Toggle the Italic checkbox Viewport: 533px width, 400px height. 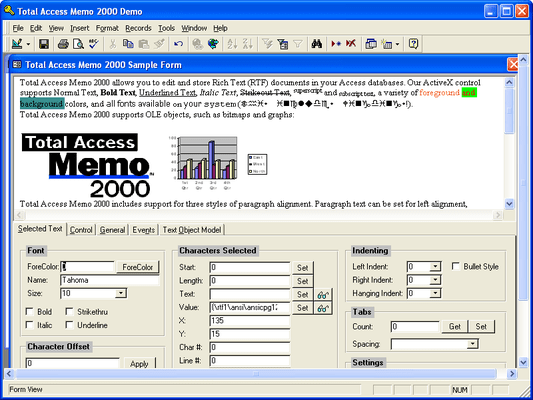30,325
